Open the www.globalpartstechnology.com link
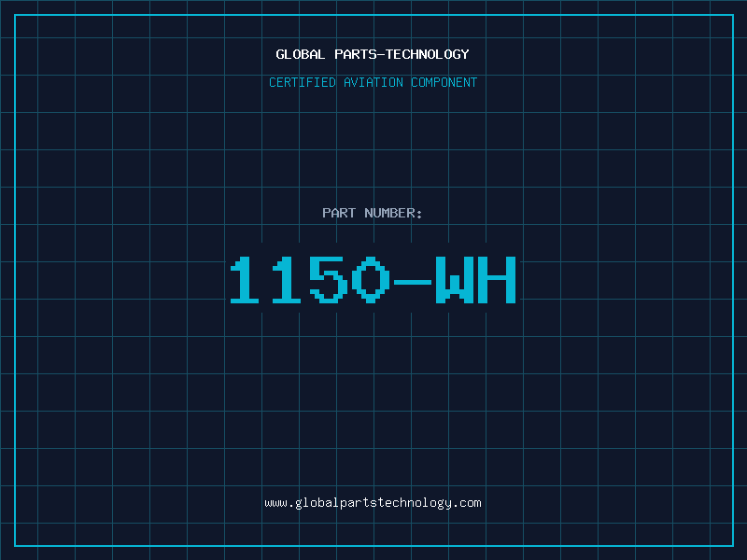The height and width of the screenshot is (560, 747). 373,503
